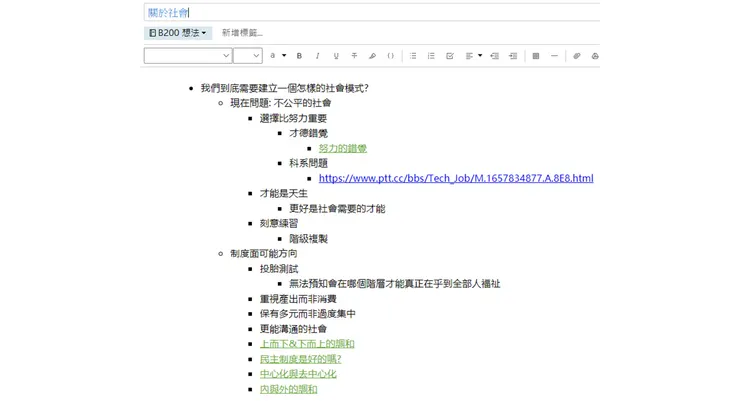Viewport: 740px width, 401px height.
Task: Open the 上而下&下而上的調和 note link
Action: click(x=307, y=344)
